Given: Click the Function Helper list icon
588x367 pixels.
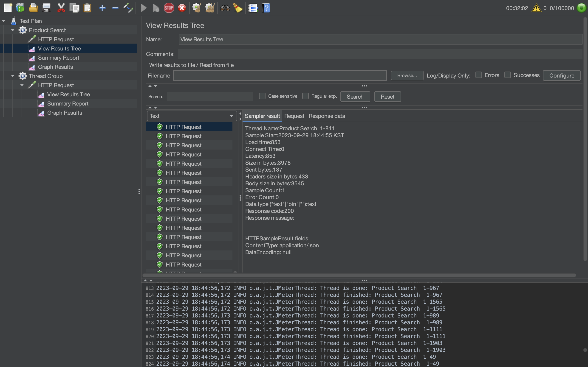Looking at the screenshot, I should point(253,8).
